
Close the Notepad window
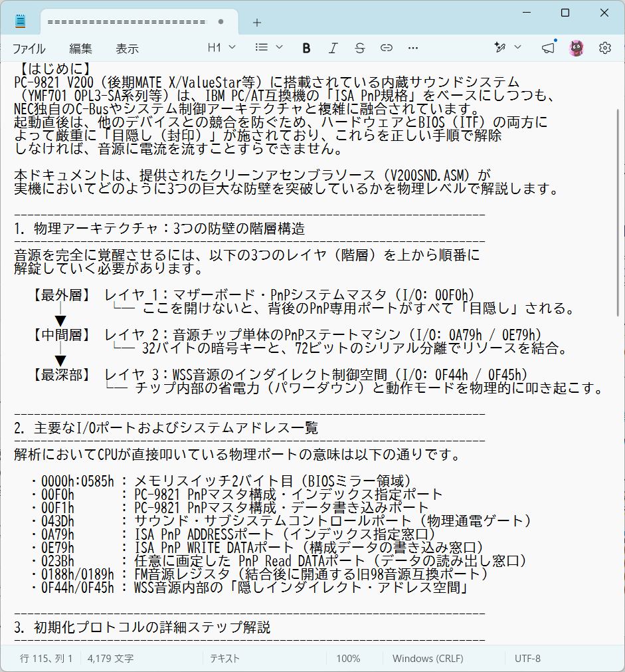pyautogui.click(x=604, y=13)
